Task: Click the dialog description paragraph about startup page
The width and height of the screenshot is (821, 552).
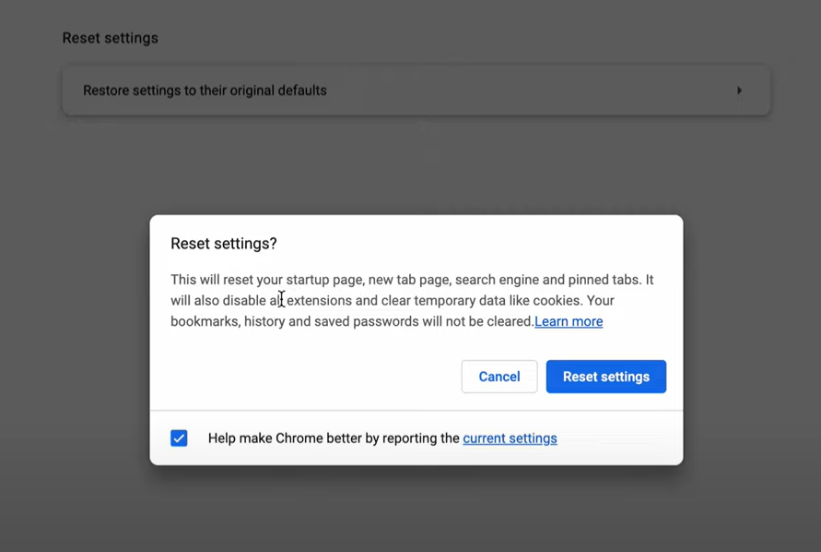Action: (x=412, y=300)
